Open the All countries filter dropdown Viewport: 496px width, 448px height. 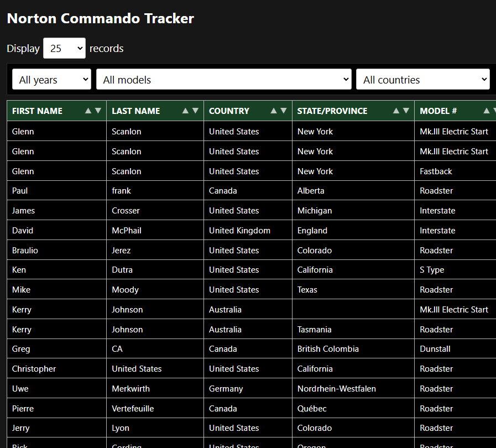click(x=423, y=80)
